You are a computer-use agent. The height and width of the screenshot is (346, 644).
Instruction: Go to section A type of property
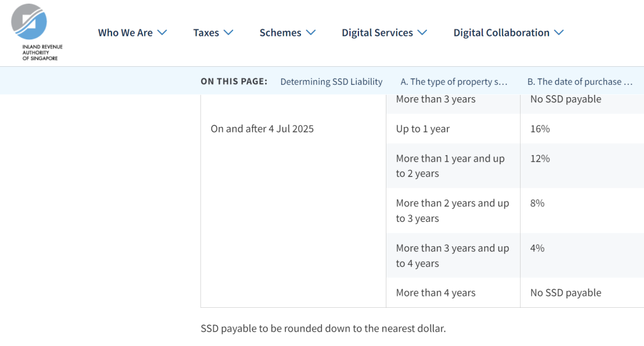coord(454,81)
